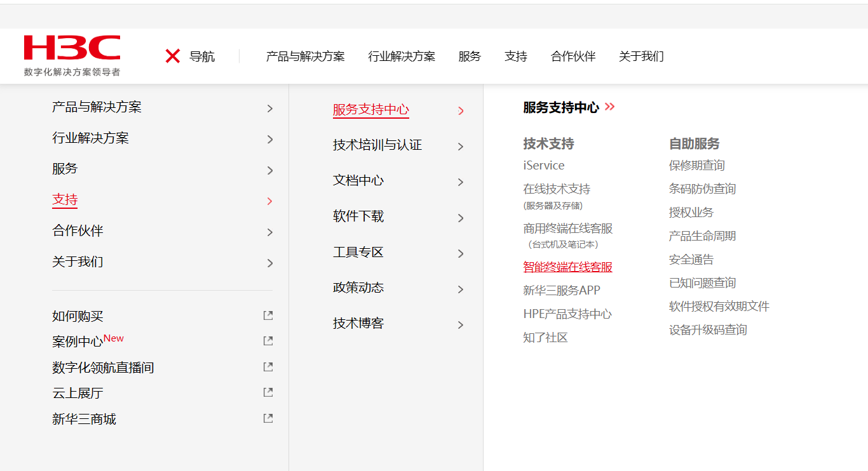Click double arrow icon next to 服务支持中心 heading
This screenshot has height=471, width=868.
click(610, 107)
